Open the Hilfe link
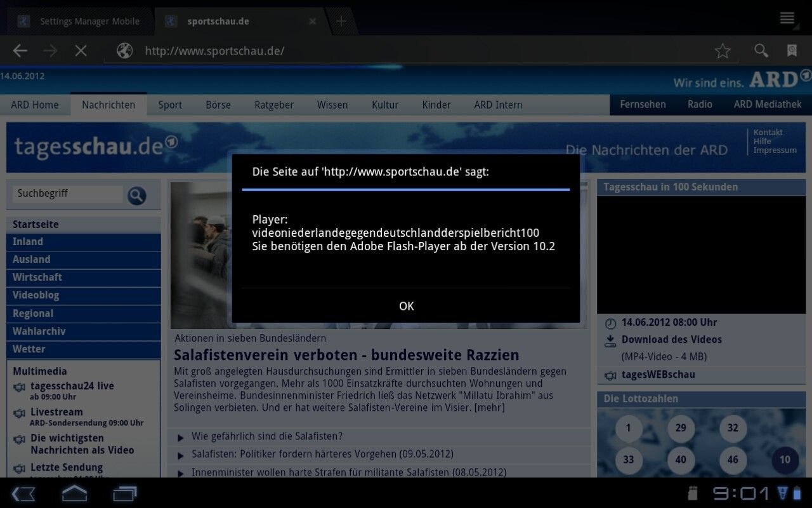812x508 pixels. (763, 141)
